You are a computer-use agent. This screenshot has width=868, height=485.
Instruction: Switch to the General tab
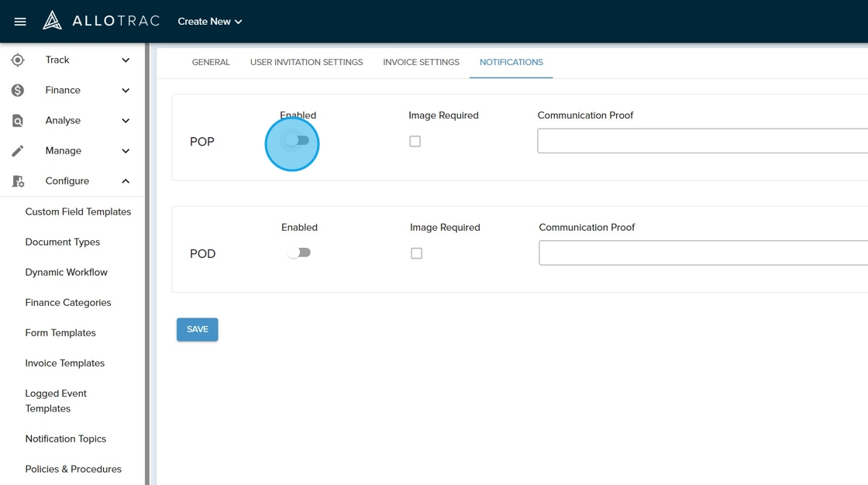[211, 62]
